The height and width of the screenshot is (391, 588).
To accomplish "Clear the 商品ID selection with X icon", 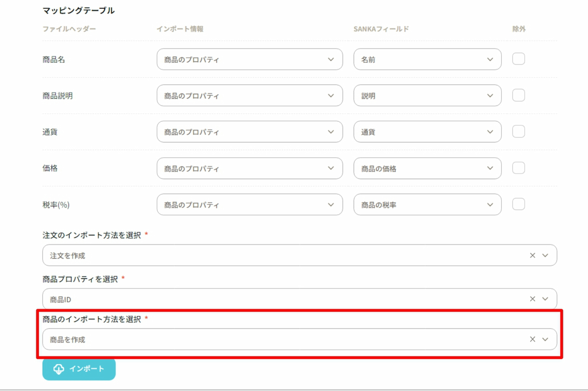I will click(x=532, y=299).
